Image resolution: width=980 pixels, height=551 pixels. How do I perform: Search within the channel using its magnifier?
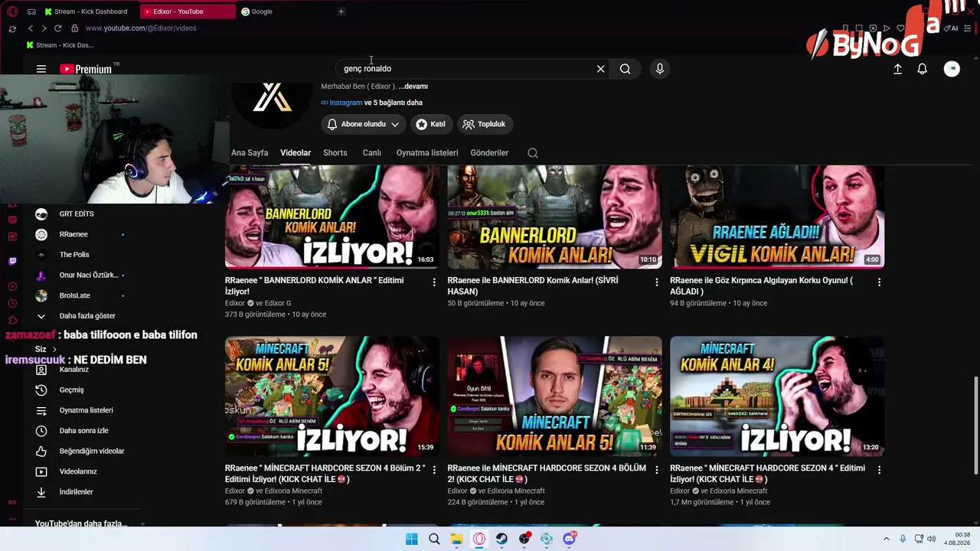point(533,153)
